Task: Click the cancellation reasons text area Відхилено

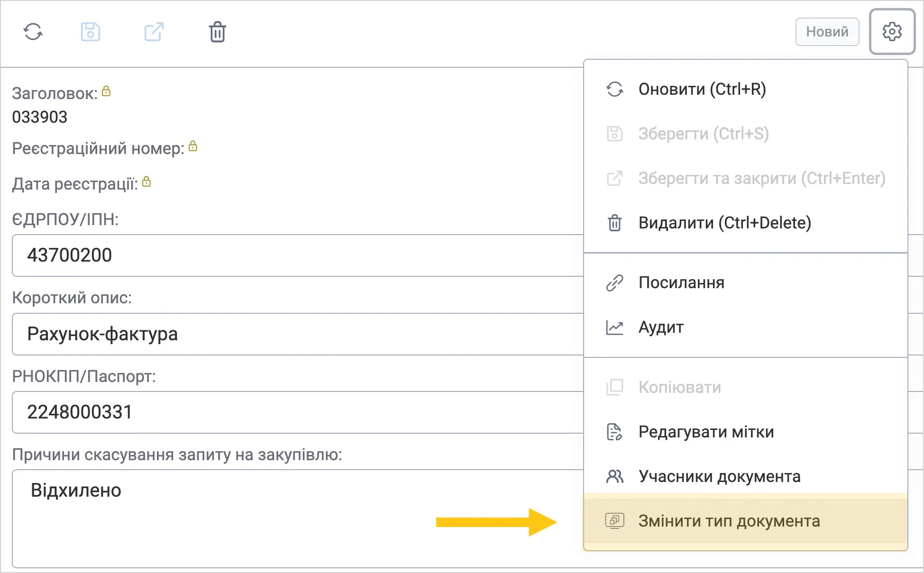Action: pos(298,518)
